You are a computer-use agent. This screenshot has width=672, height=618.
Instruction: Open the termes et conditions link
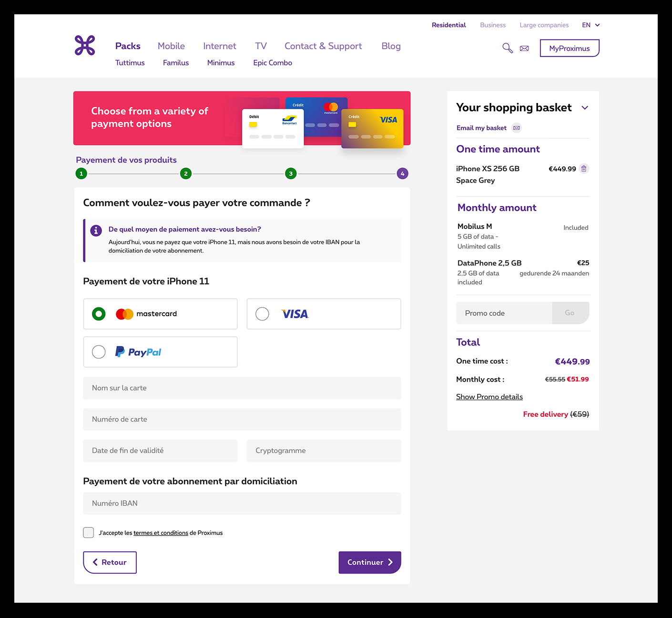(161, 533)
